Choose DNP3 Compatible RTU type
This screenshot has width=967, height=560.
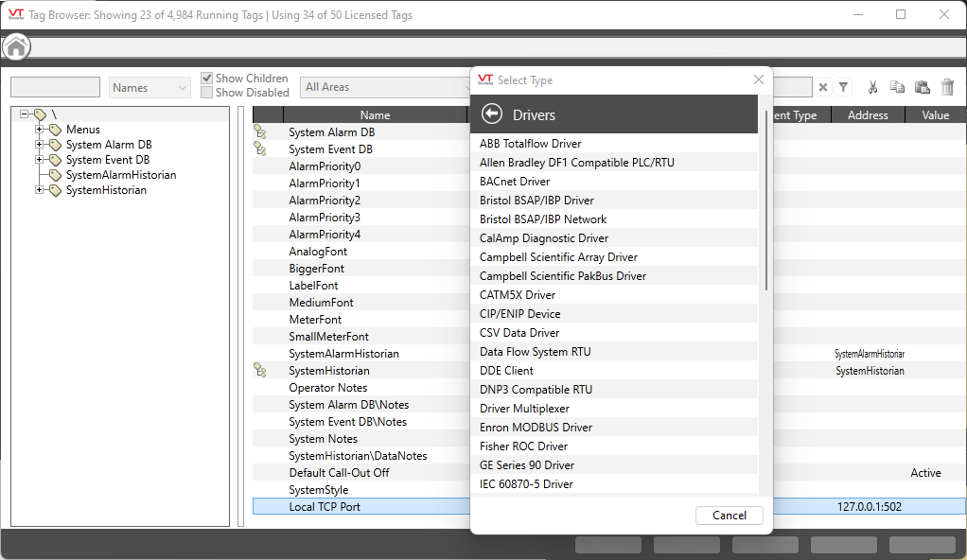click(536, 390)
